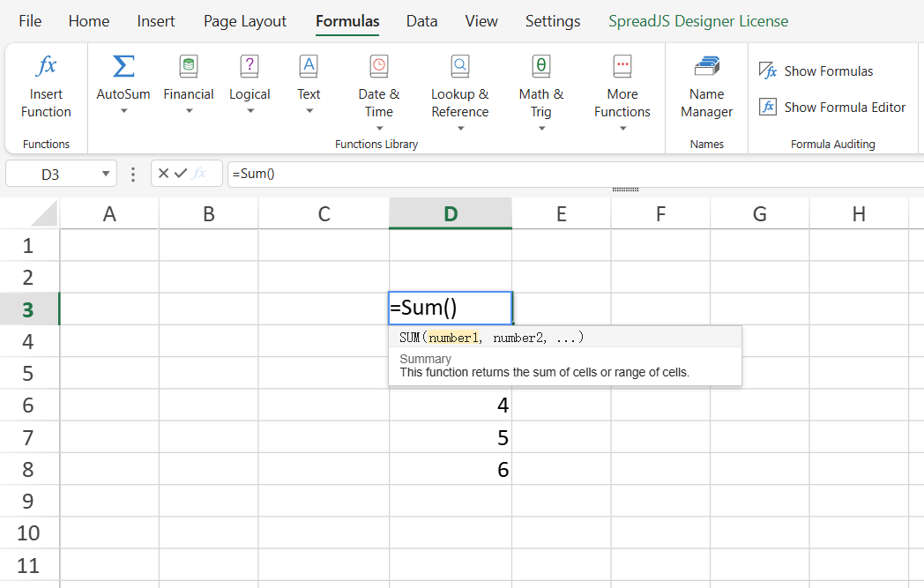Expand the More Functions dropdown arrow
Viewport: 924px width, 588px height.
[x=622, y=129]
